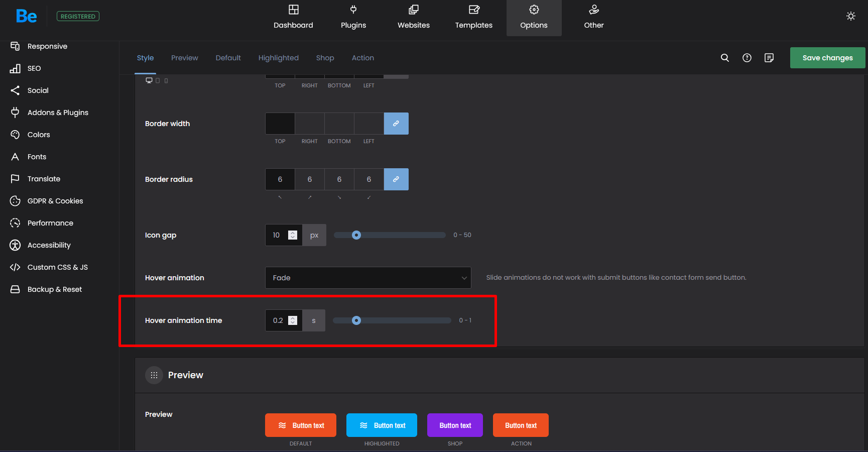The height and width of the screenshot is (452, 868).
Task: Switch to the Style tab
Action: pyautogui.click(x=146, y=58)
